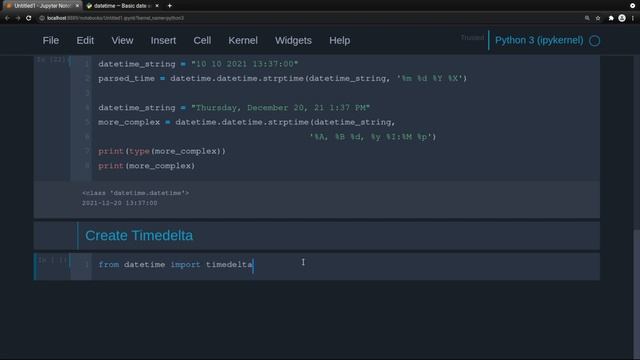
Task: Click the line 'print(type(more_complex))'
Action: coord(162,151)
